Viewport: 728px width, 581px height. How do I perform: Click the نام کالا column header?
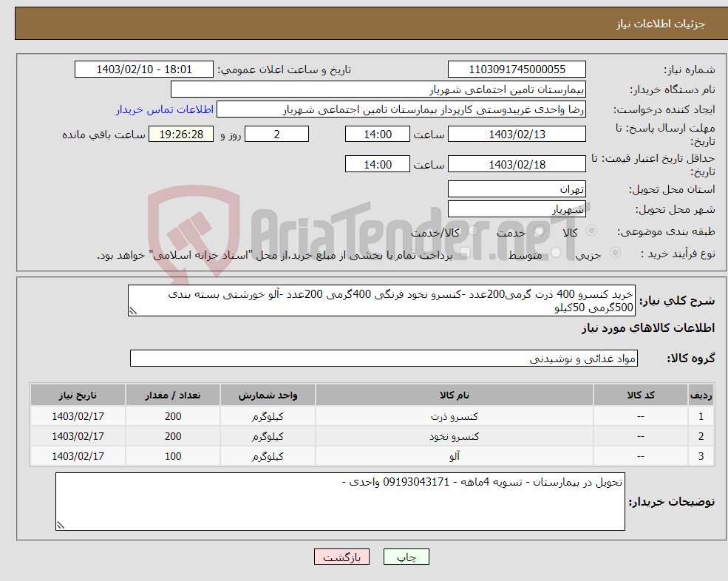coord(454,395)
